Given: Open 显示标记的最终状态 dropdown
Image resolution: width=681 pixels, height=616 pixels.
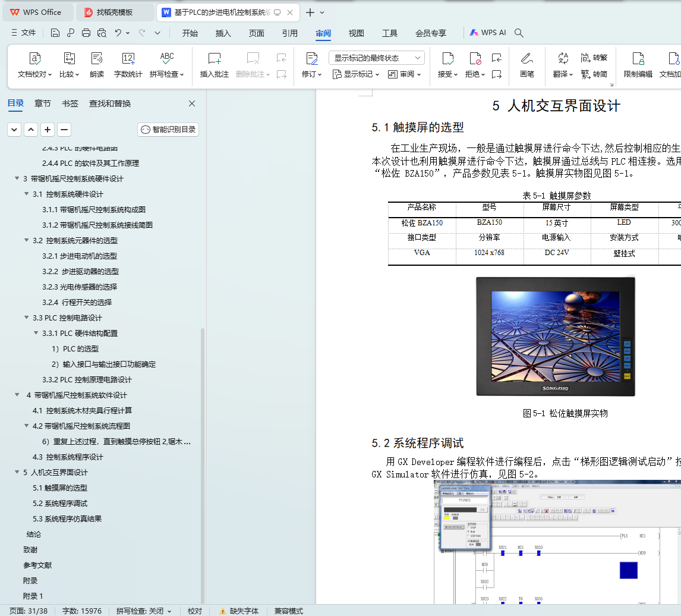Looking at the screenshot, I should click(377, 58).
